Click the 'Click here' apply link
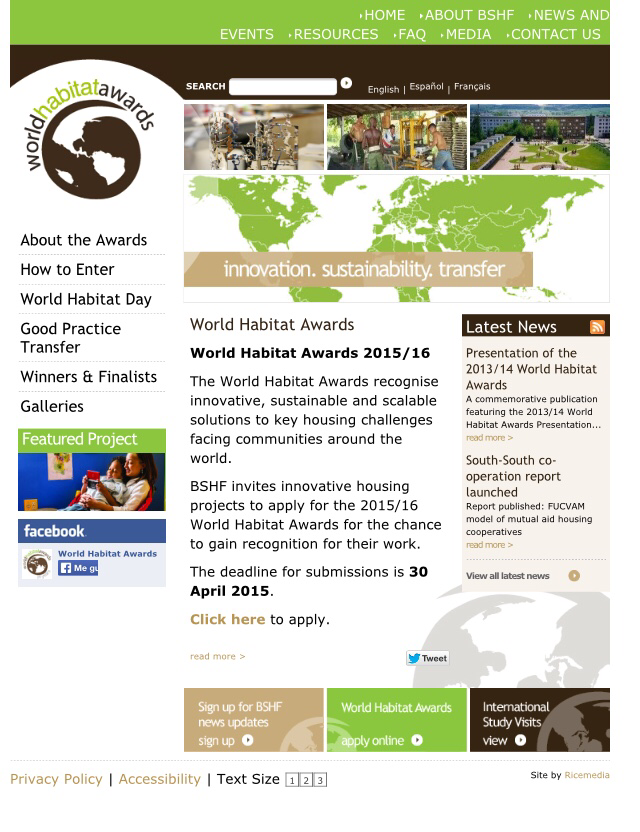Viewport: 640px width, 832px height. point(227,619)
